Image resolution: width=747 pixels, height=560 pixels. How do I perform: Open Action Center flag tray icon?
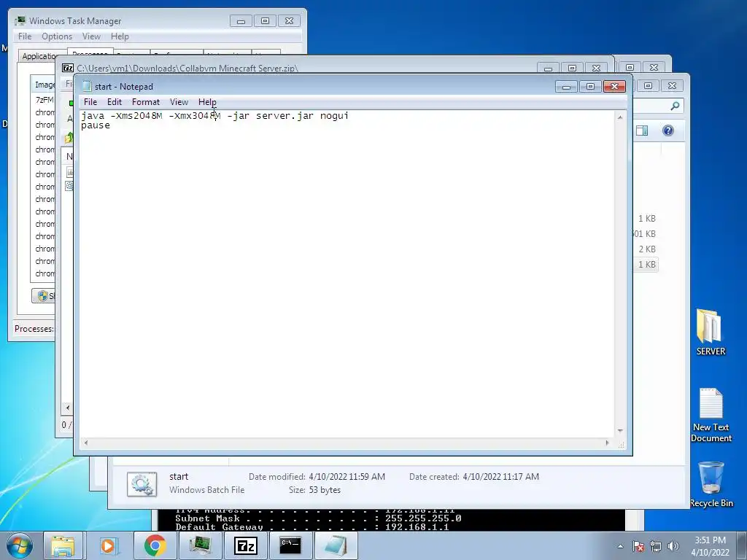pos(638,546)
